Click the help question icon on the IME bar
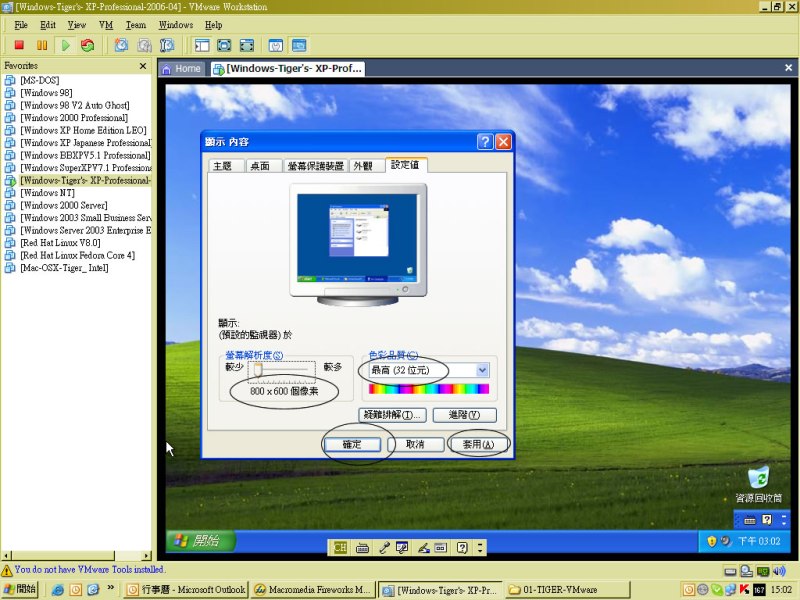Screen dimensions: 800x600 (462, 547)
